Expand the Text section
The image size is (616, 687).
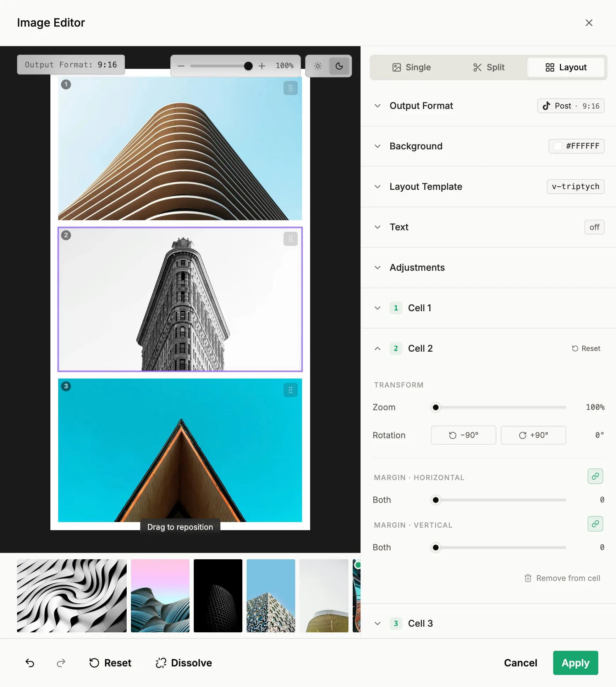point(378,227)
